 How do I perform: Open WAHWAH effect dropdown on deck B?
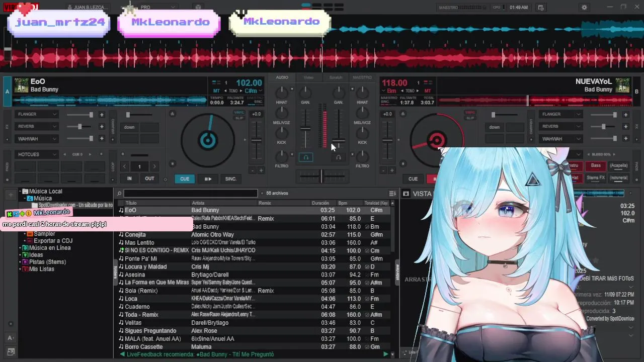tap(561, 139)
